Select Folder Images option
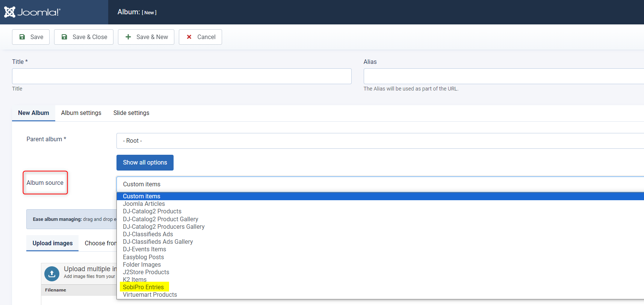The width and height of the screenshot is (644, 305). point(380,265)
